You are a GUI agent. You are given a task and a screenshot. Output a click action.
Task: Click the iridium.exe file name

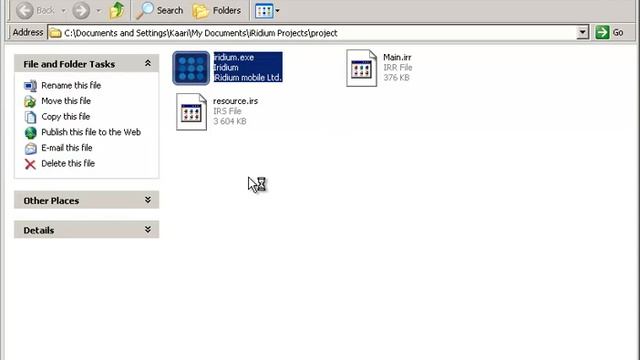tap(234, 57)
